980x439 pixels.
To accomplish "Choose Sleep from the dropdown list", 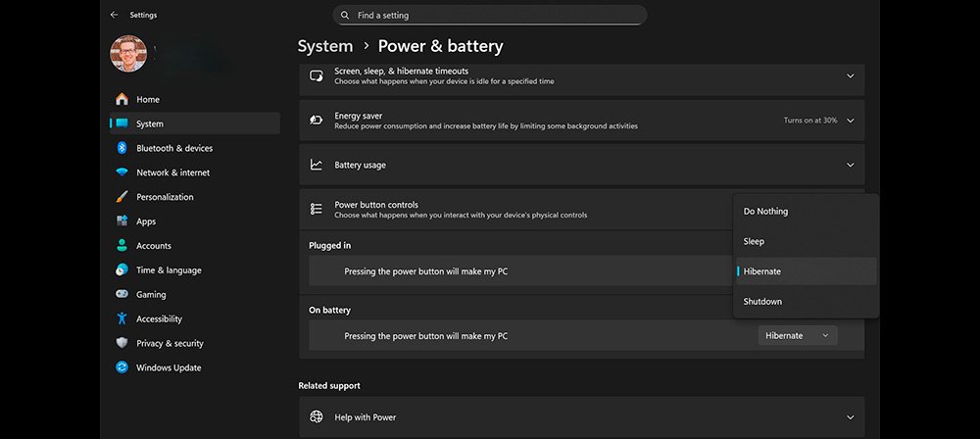I will (x=807, y=241).
